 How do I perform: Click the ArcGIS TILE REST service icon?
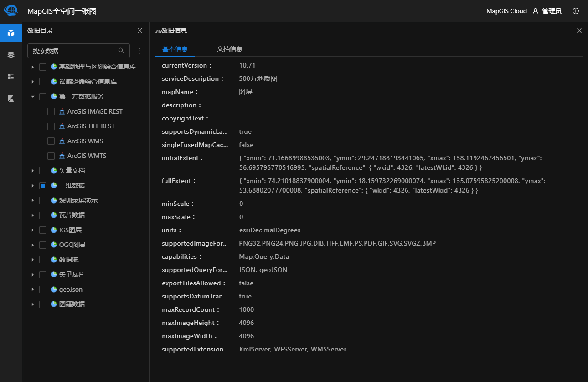pos(62,126)
